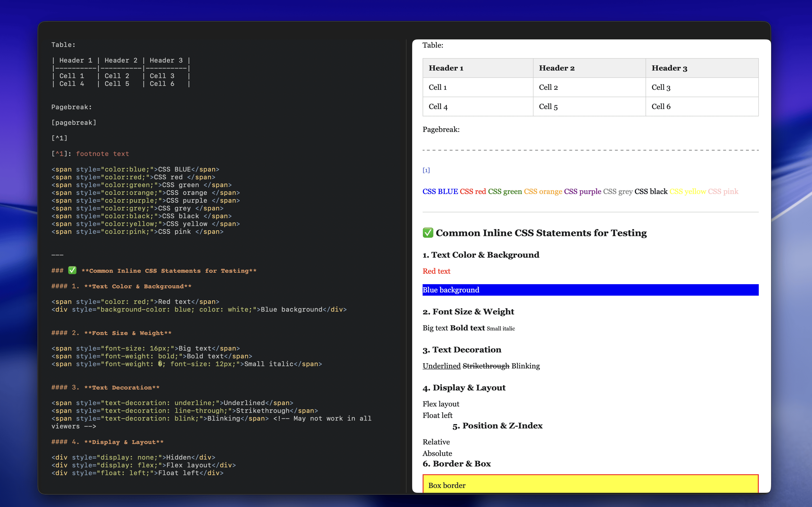Click the 'Display & Layout' heading in editor

click(x=123, y=442)
